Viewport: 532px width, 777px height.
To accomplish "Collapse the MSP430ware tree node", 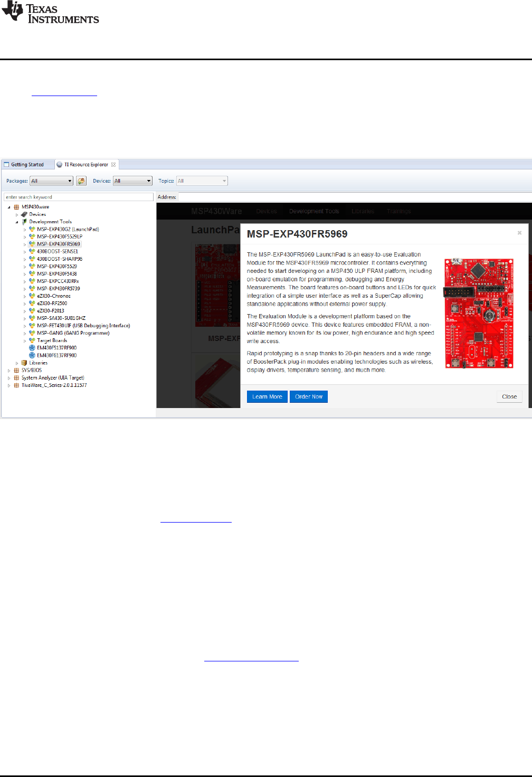I will (9, 207).
